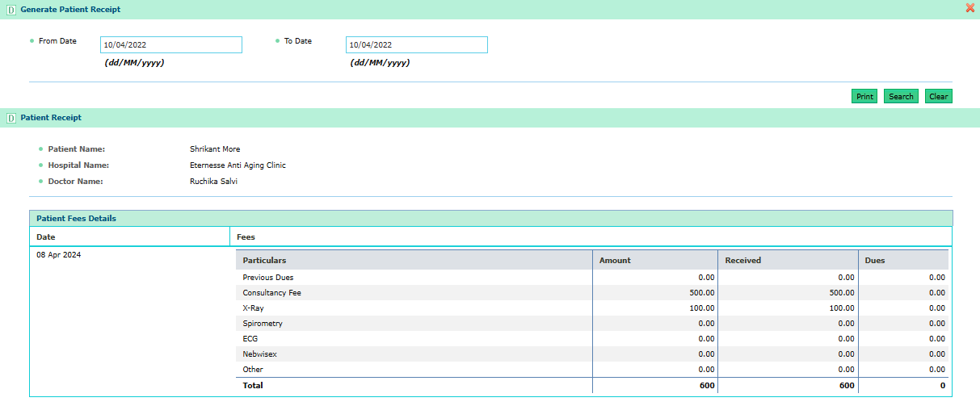Select the patient name Shrikant More
Screen dimensions: 980x406
215,149
